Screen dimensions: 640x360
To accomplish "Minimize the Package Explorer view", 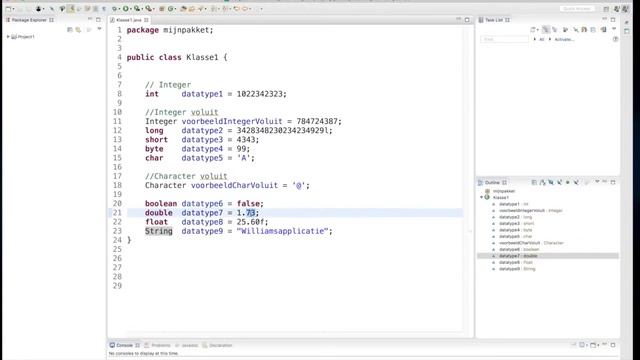I will tap(90, 19).
